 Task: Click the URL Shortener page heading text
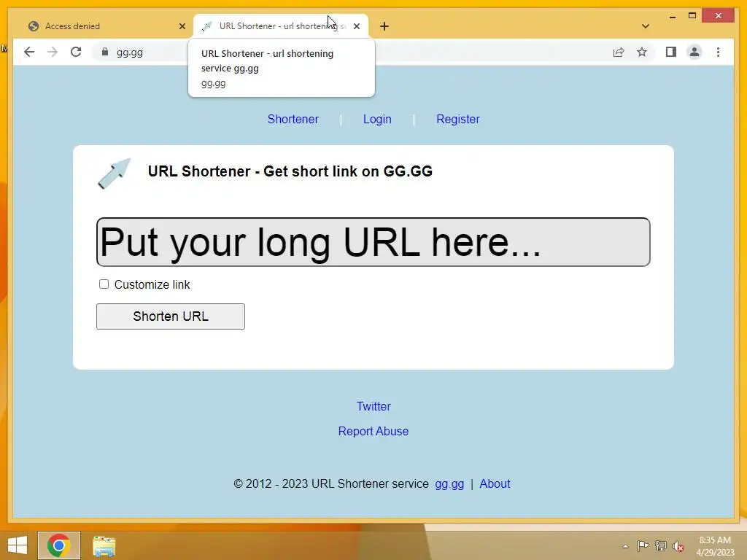[x=290, y=171]
